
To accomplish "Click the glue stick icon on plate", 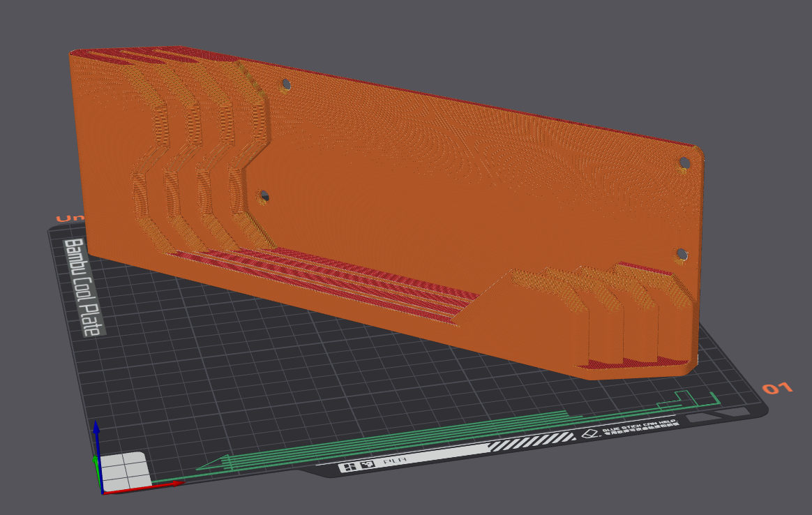I will 589,433.
